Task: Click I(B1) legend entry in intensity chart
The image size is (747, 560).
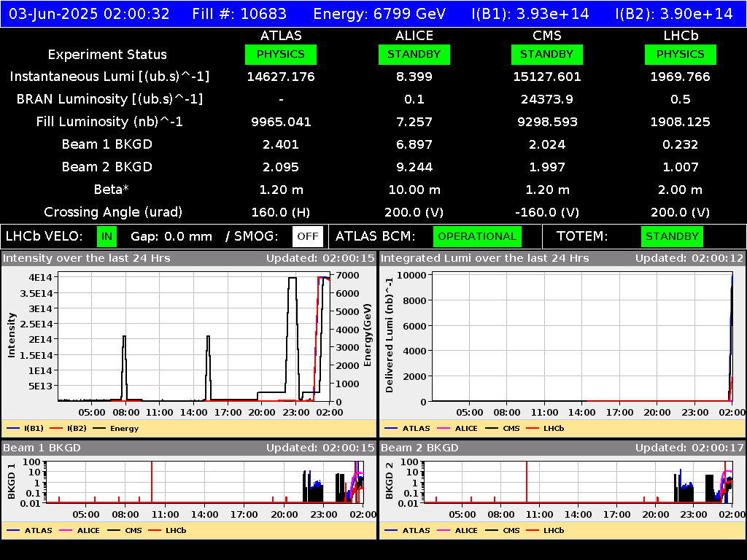Action: point(25,428)
